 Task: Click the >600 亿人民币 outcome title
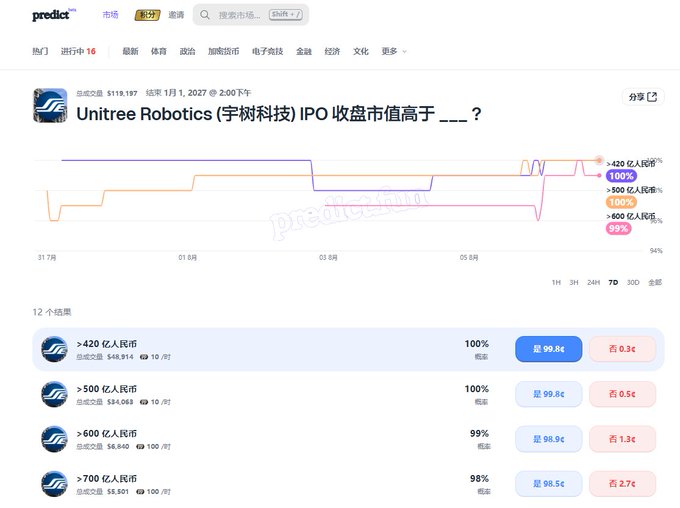pyautogui.click(x=107, y=434)
